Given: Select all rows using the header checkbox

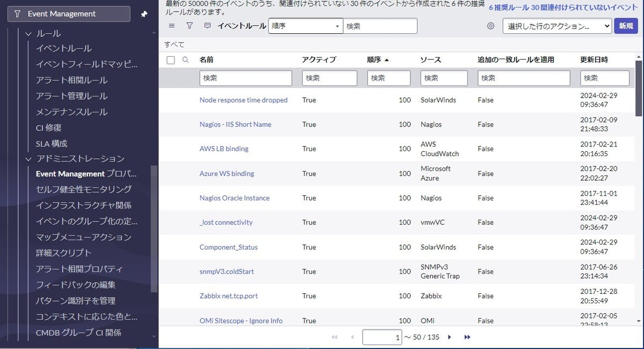Looking at the screenshot, I should tap(170, 60).
